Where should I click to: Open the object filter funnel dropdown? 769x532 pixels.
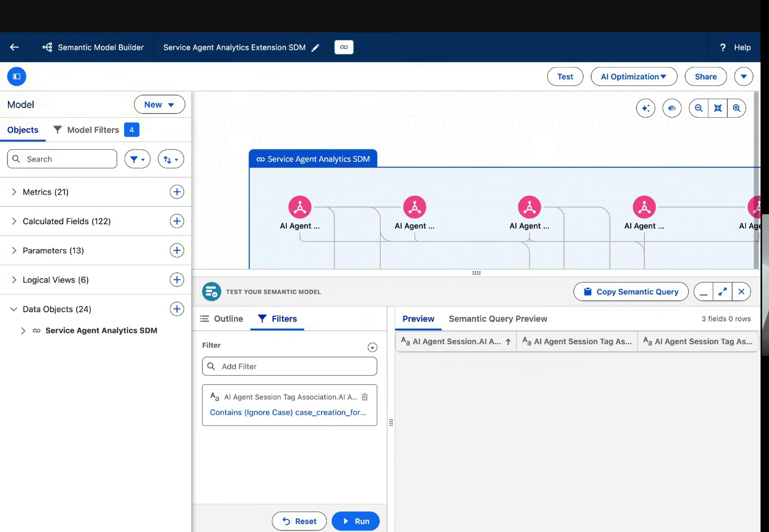coord(137,159)
